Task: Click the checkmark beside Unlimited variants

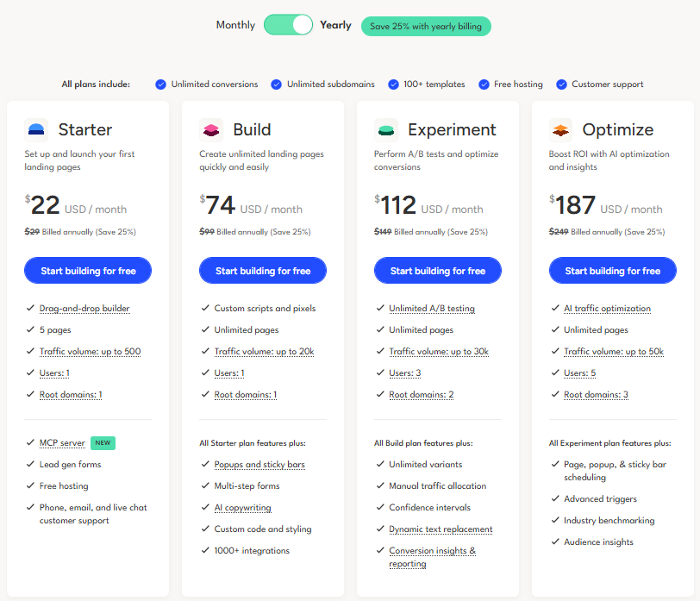Action: pyautogui.click(x=380, y=464)
